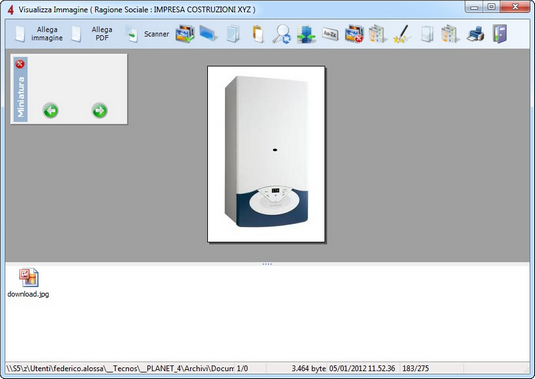Exit using the door icon
This screenshot has height=379, width=535.
[500, 34]
